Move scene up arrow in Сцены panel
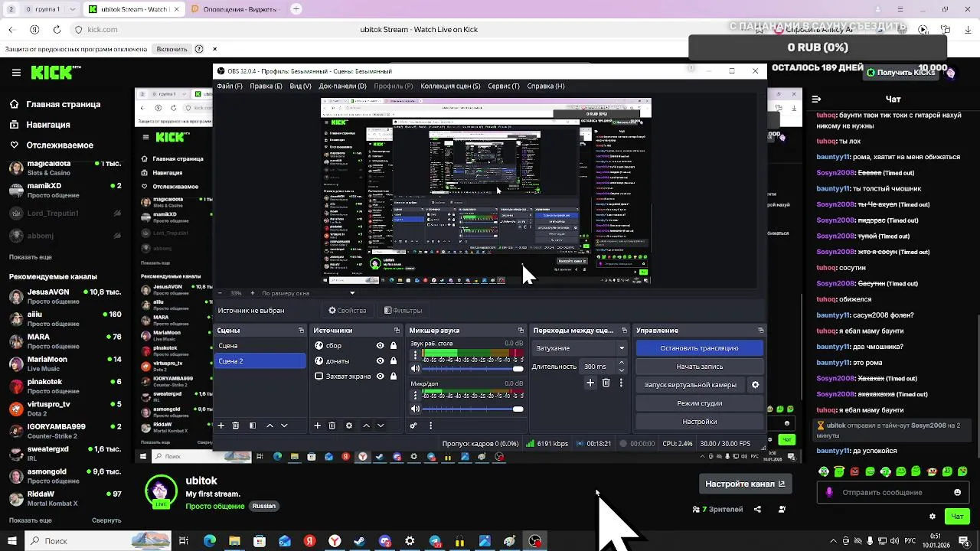The width and height of the screenshot is (980, 551). pyautogui.click(x=269, y=425)
